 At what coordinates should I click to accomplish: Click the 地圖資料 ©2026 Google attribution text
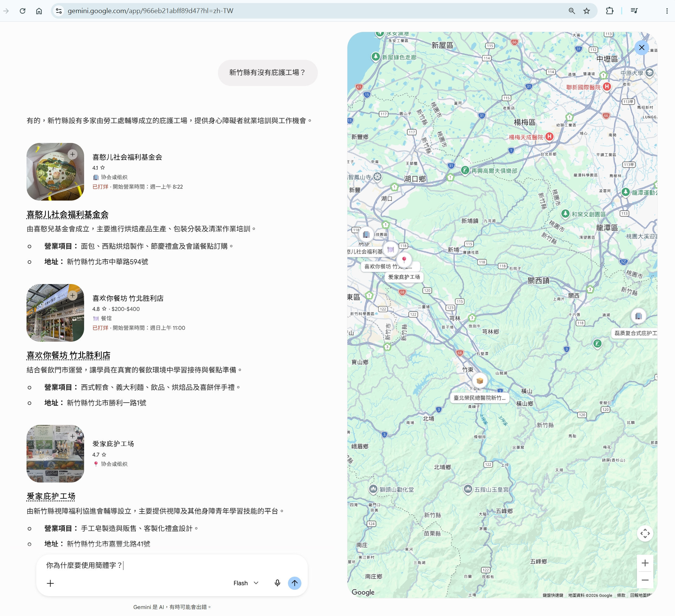(x=590, y=595)
